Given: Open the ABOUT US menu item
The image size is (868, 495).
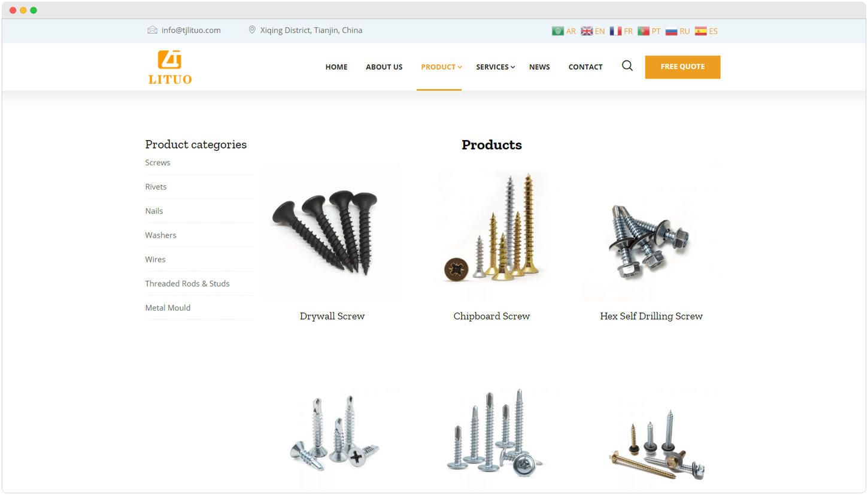Looking at the screenshot, I should coord(384,67).
